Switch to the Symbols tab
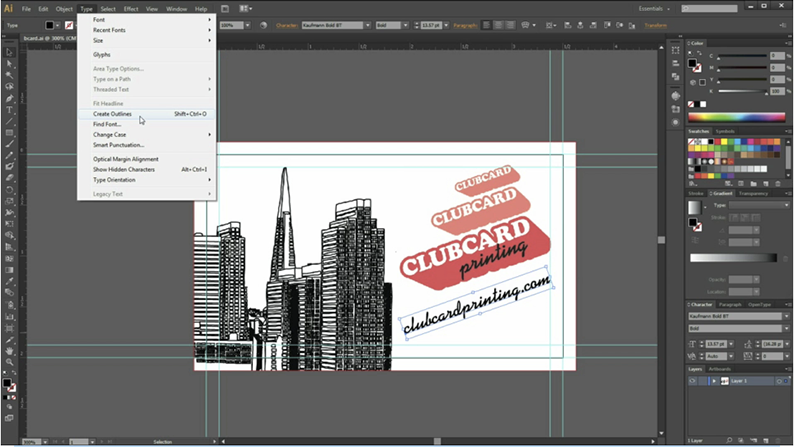 click(725, 131)
